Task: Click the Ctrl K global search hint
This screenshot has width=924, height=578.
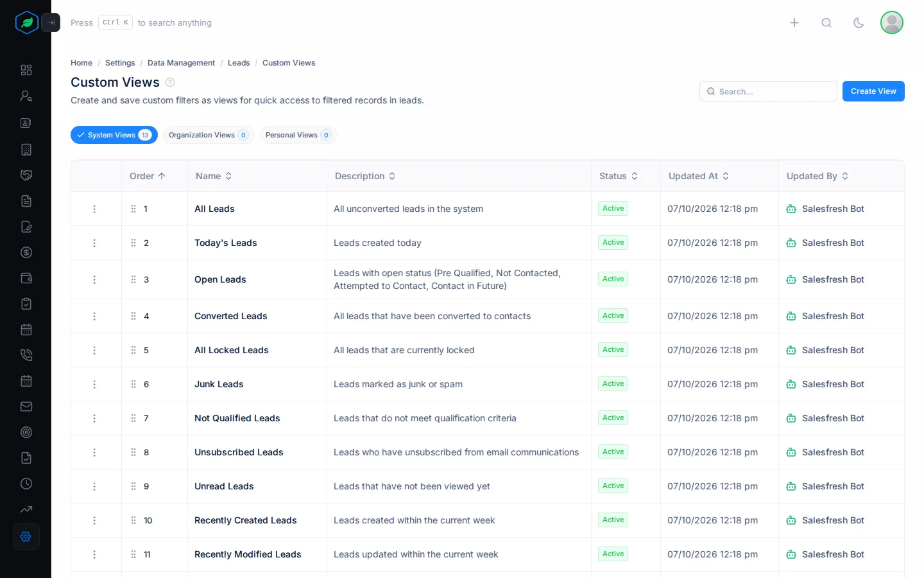Action: [x=116, y=22]
